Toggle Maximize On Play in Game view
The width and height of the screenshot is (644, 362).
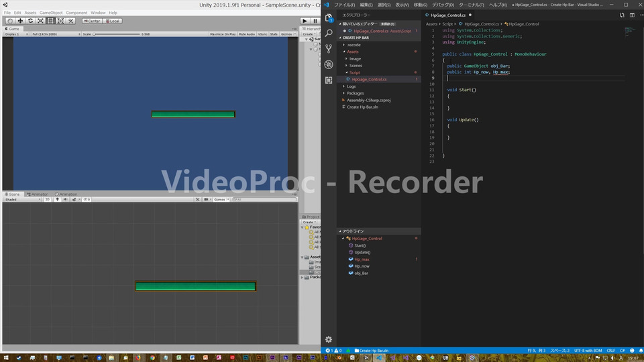pos(223,34)
